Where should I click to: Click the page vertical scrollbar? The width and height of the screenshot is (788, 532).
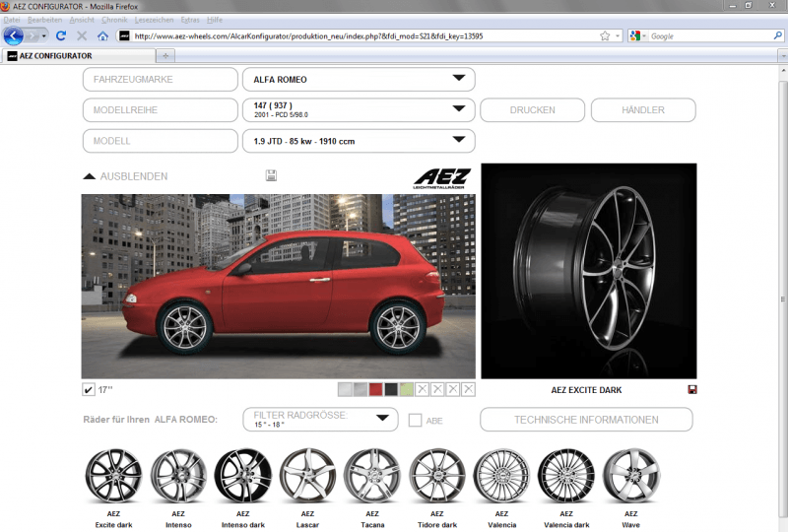783,299
